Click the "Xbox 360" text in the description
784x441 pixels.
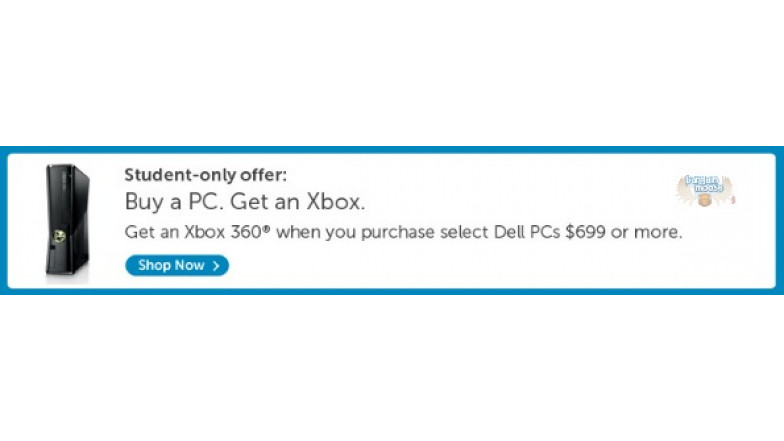[x=224, y=232]
